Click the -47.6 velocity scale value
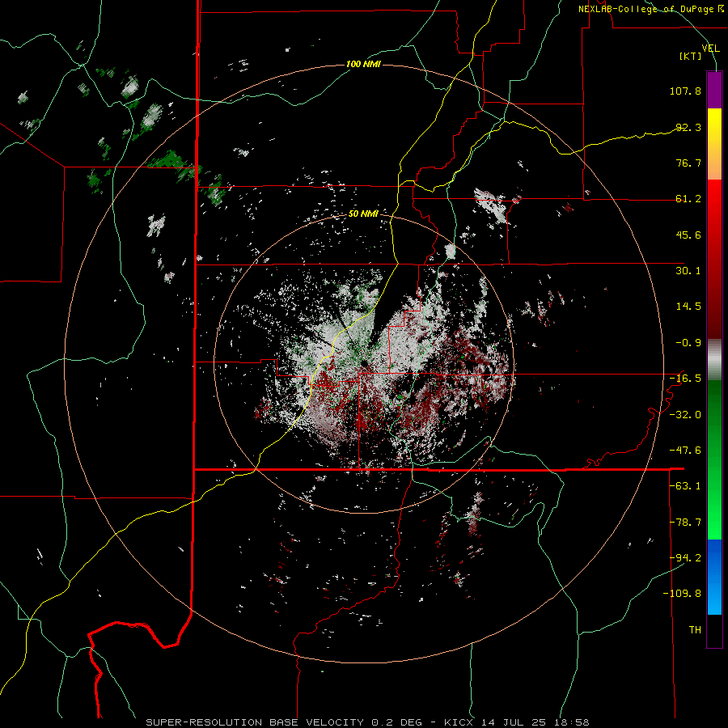728x728 pixels. [685, 451]
